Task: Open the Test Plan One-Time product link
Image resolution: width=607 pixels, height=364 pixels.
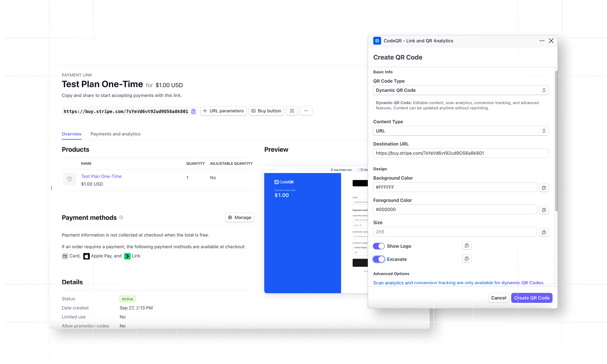Action: pyautogui.click(x=101, y=176)
